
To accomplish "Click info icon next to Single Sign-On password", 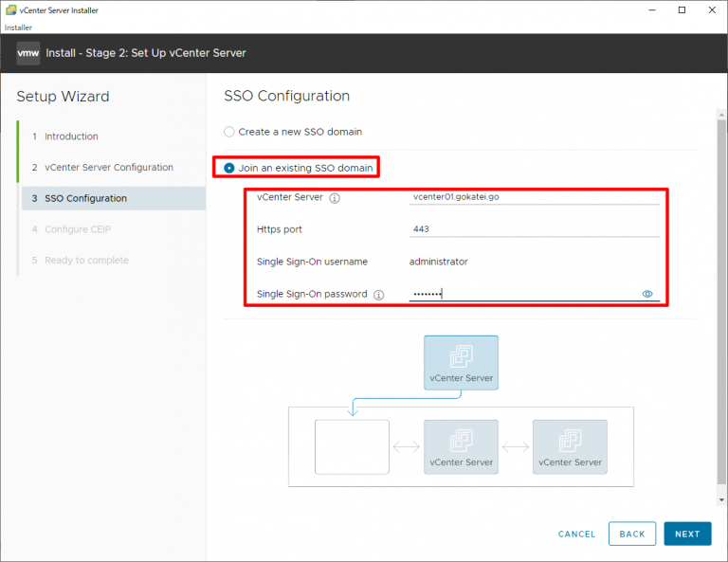I will [x=378, y=295].
